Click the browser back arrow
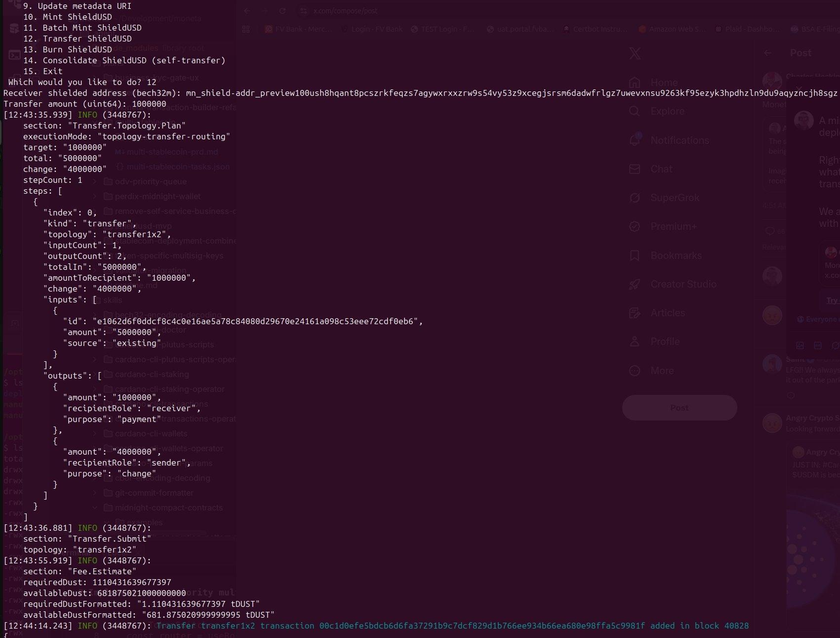Viewport: 840px width, 638px height. tap(247, 11)
